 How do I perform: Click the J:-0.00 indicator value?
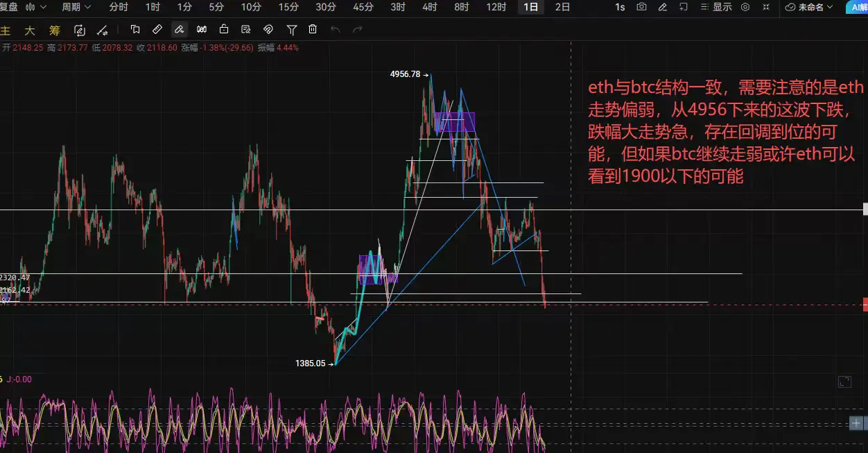19,379
